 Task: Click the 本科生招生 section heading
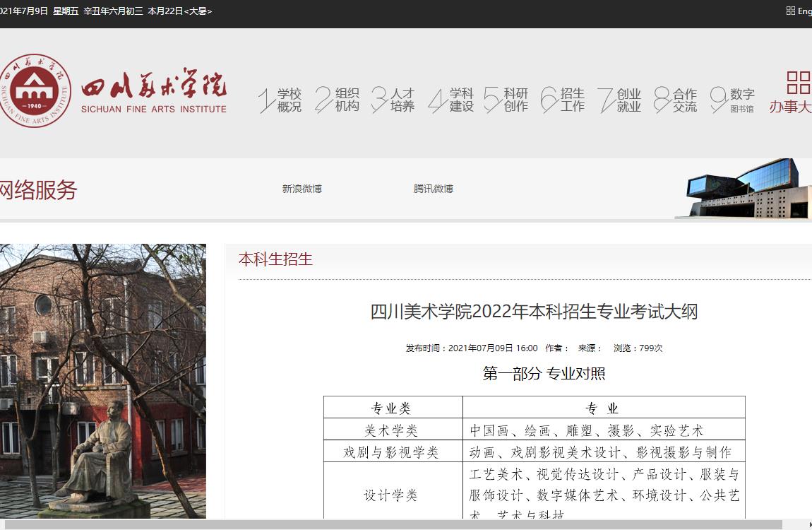[x=275, y=259]
